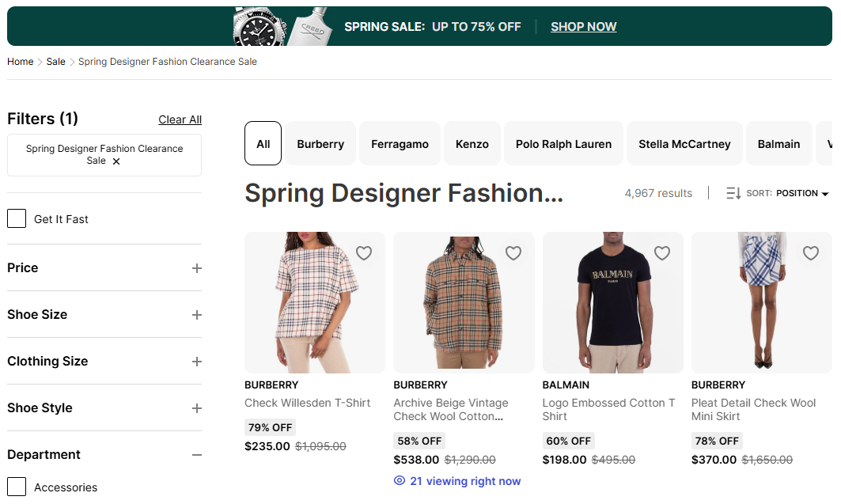Switch to the Polo Ralph Lauren tab
This screenshot has width=841, height=504.
click(x=563, y=144)
